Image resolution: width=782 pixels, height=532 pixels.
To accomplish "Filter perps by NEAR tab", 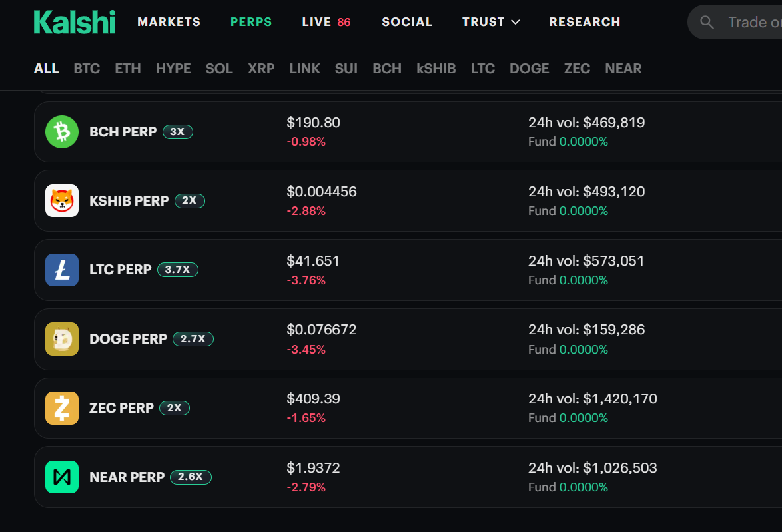I will pos(623,69).
